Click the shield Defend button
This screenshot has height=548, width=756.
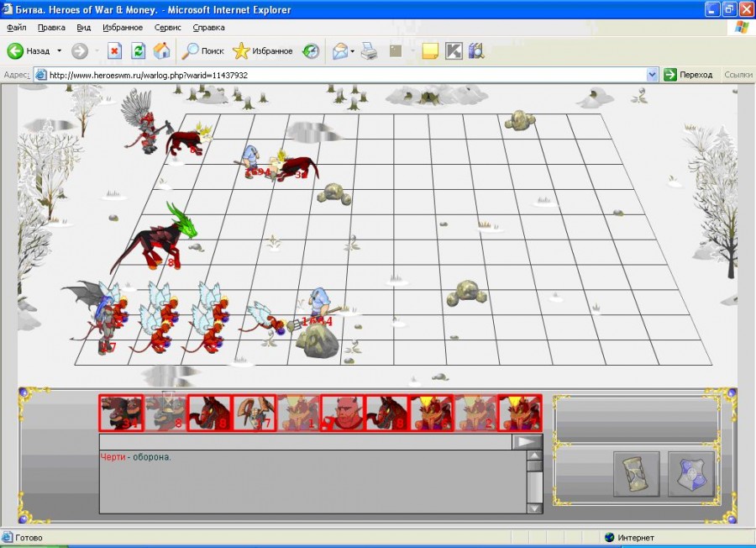(691, 474)
